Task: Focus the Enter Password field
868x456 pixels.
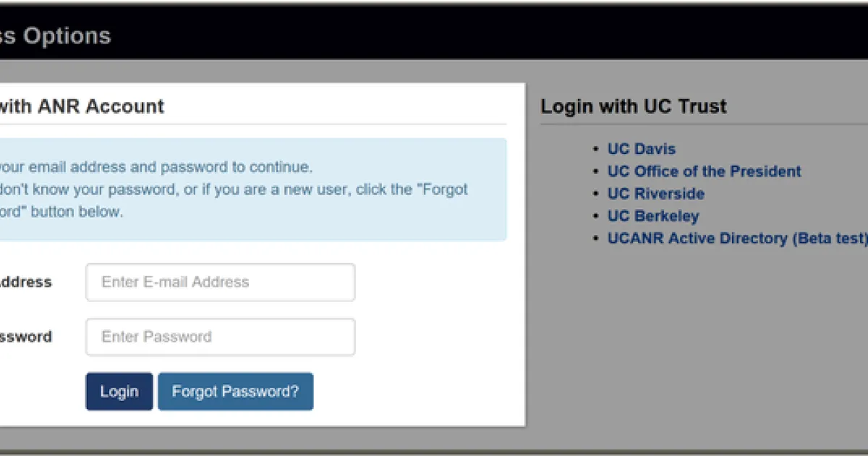Action: (x=220, y=337)
